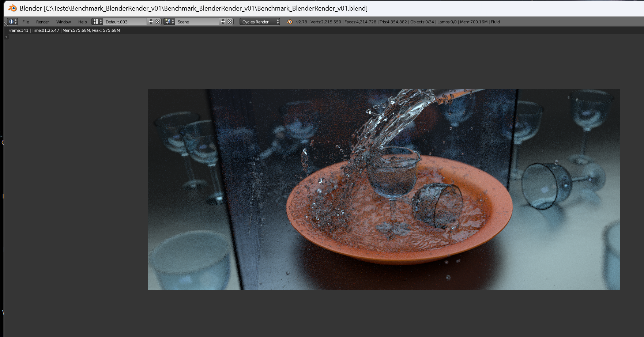Screen dimensions: 644x337
Task: Click the Blender logo in info header
Action: tap(290, 22)
